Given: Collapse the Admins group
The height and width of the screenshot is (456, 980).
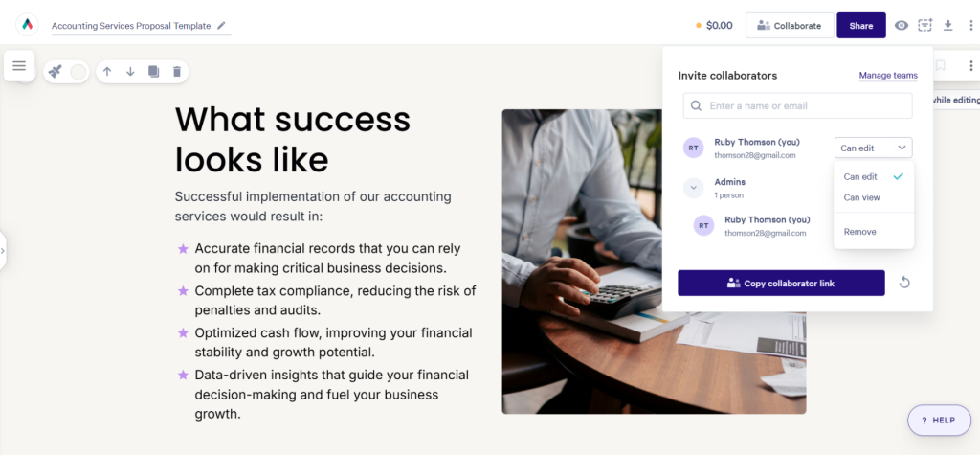Looking at the screenshot, I should coord(694,189).
